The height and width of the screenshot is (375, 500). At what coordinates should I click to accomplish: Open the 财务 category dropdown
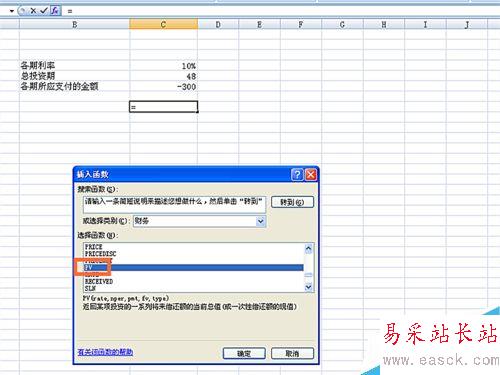[x=261, y=221]
